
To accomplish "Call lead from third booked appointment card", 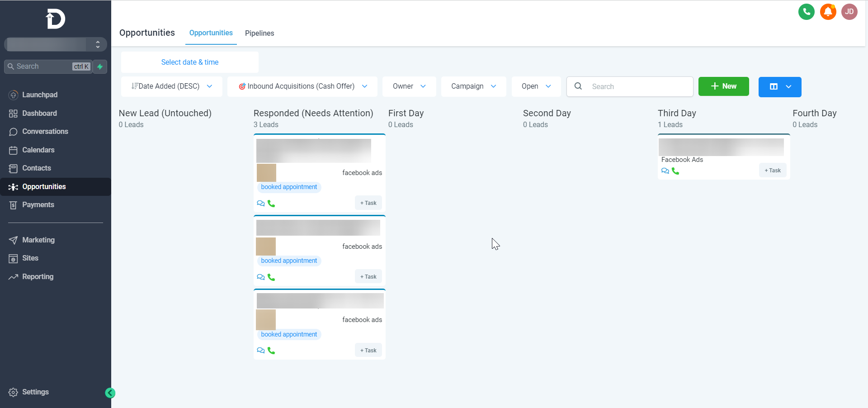I will point(271,351).
